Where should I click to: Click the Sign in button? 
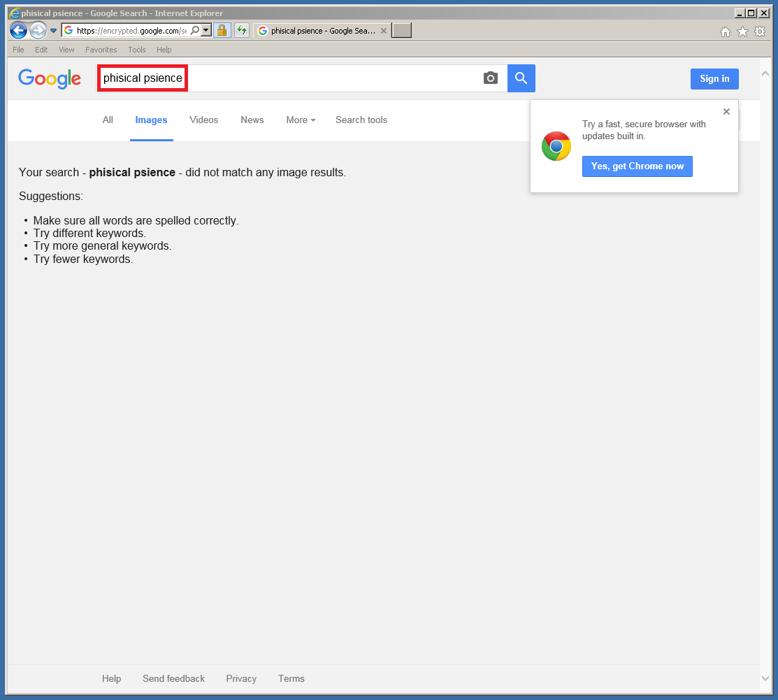[x=714, y=78]
